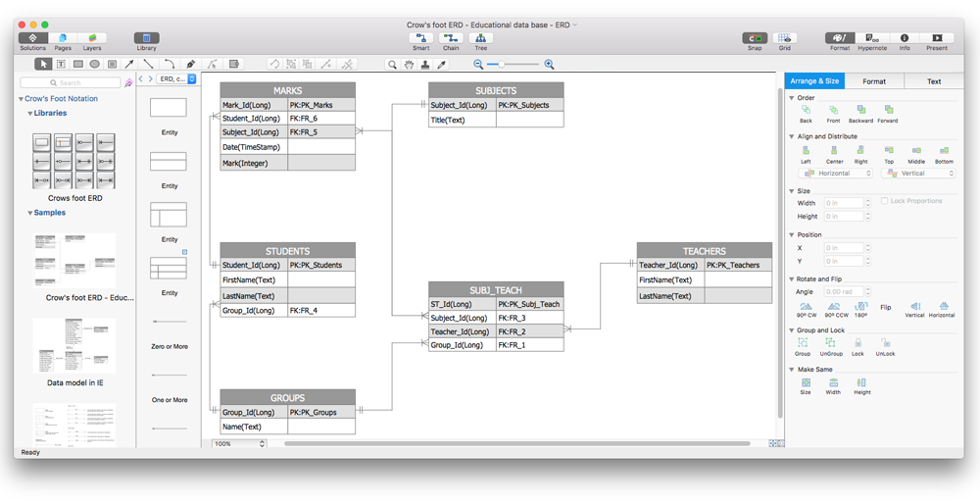This screenshot has height=504, width=980.
Task: Collapse the Order section
Action: pyautogui.click(x=792, y=98)
